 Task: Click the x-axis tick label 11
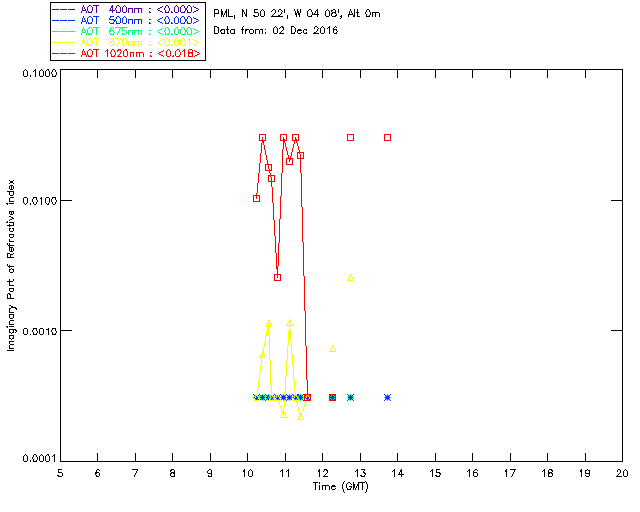[x=285, y=473]
